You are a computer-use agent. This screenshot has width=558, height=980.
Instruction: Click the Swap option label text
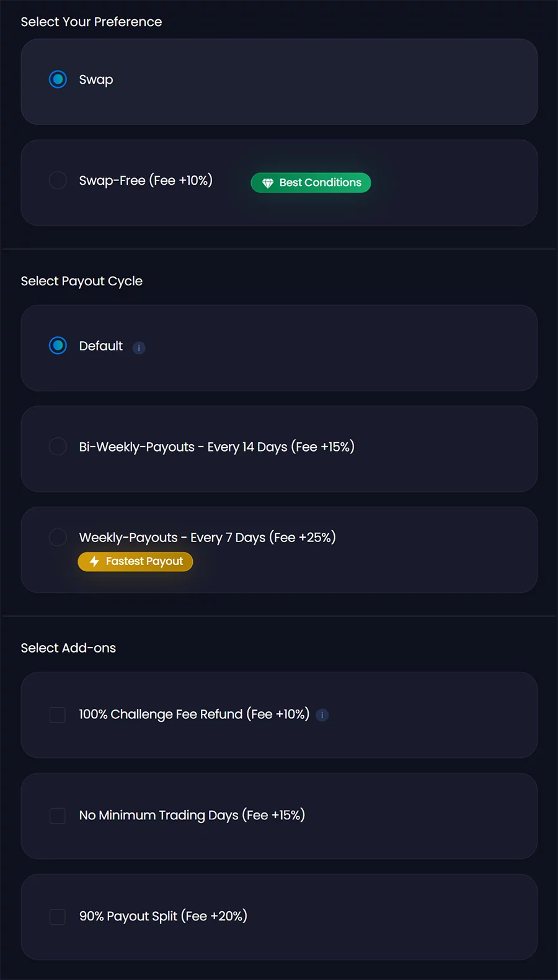coord(96,79)
